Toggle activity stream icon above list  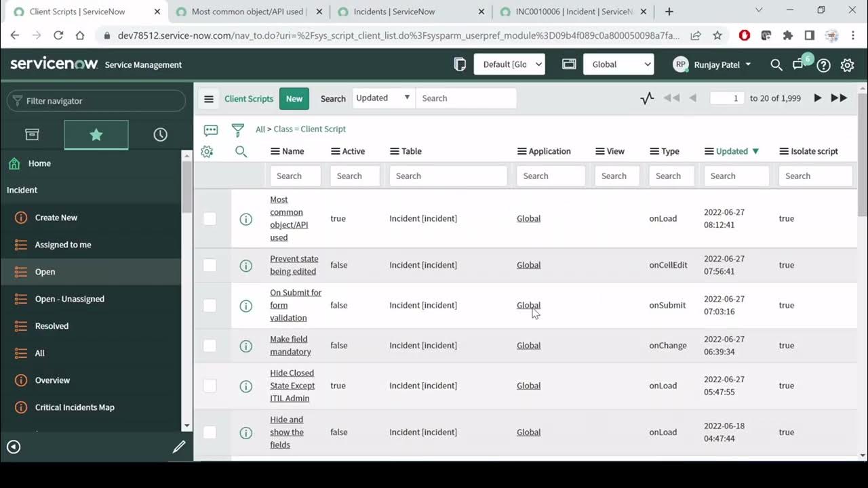pos(211,130)
